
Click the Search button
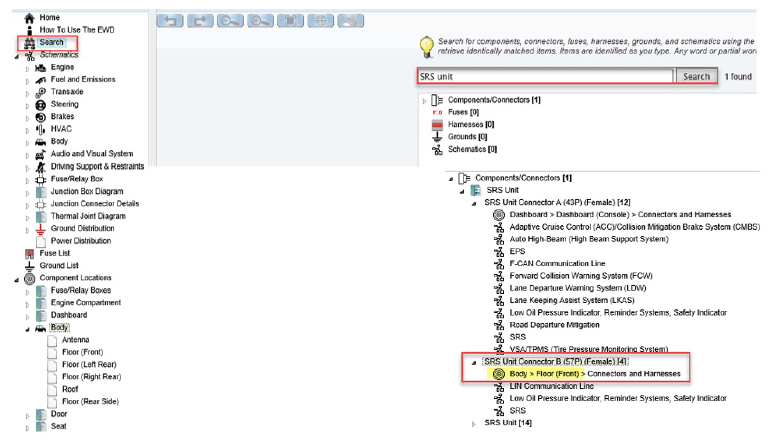(696, 76)
